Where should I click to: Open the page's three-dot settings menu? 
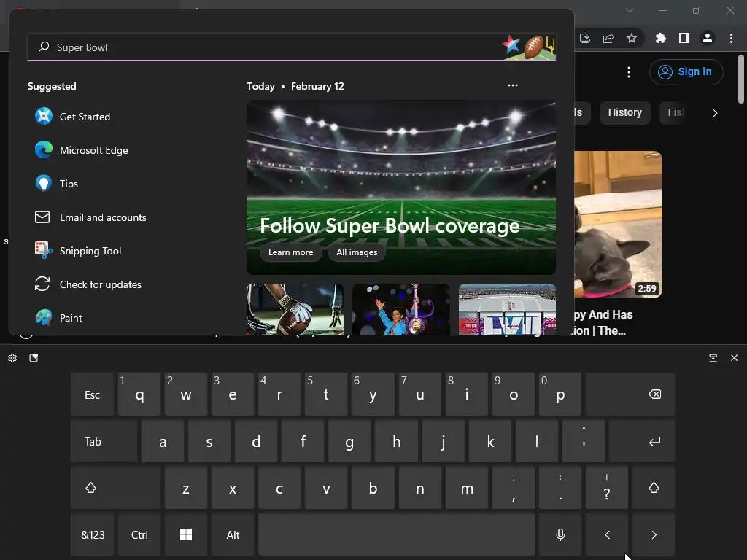coord(629,72)
